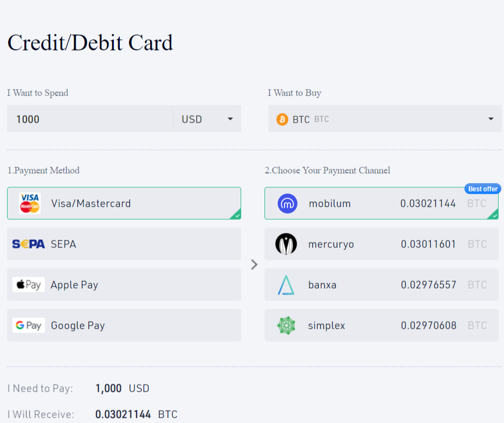Choose Apple Pay payment method
This screenshot has height=423, width=504.
tap(124, 285)
